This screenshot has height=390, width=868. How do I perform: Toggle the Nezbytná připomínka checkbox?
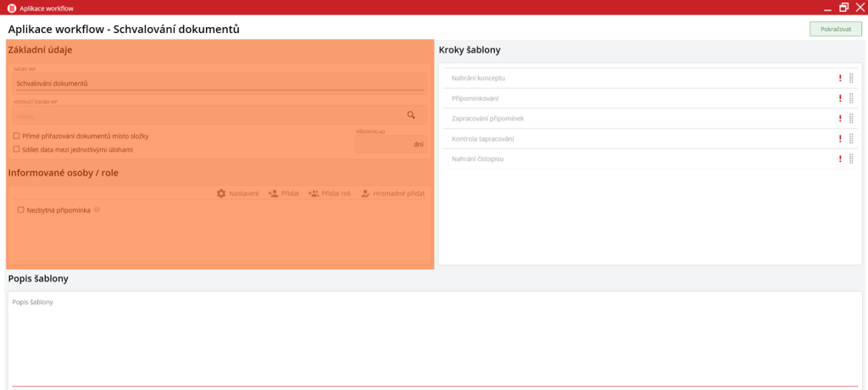(21, 210)
